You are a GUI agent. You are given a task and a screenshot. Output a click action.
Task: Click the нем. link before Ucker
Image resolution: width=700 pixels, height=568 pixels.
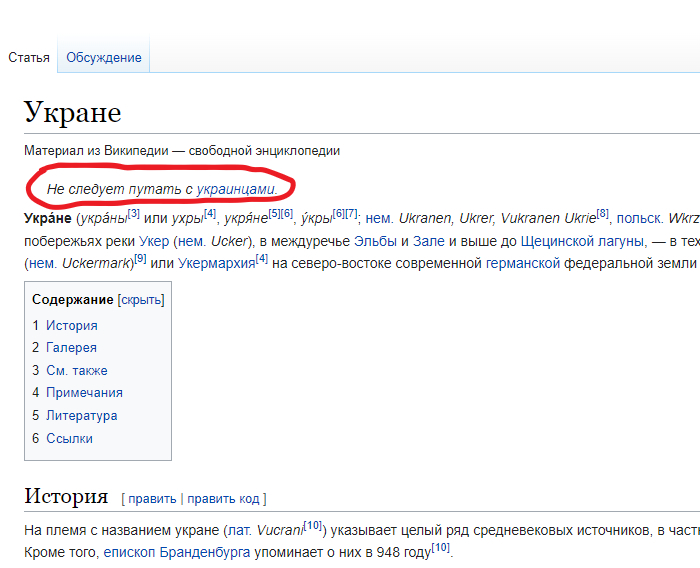pos(192,241)
